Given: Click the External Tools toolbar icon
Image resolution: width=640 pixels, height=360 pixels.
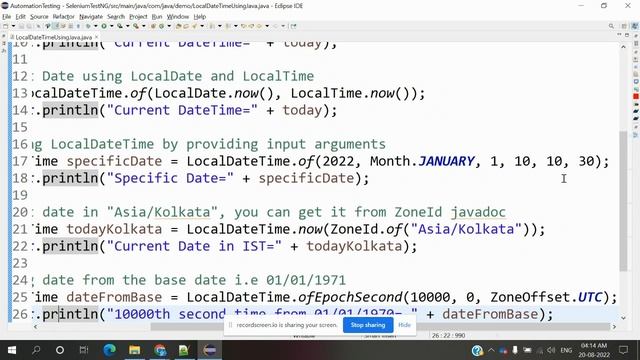Looking at the screenshot, I should [x=136, y=26].
